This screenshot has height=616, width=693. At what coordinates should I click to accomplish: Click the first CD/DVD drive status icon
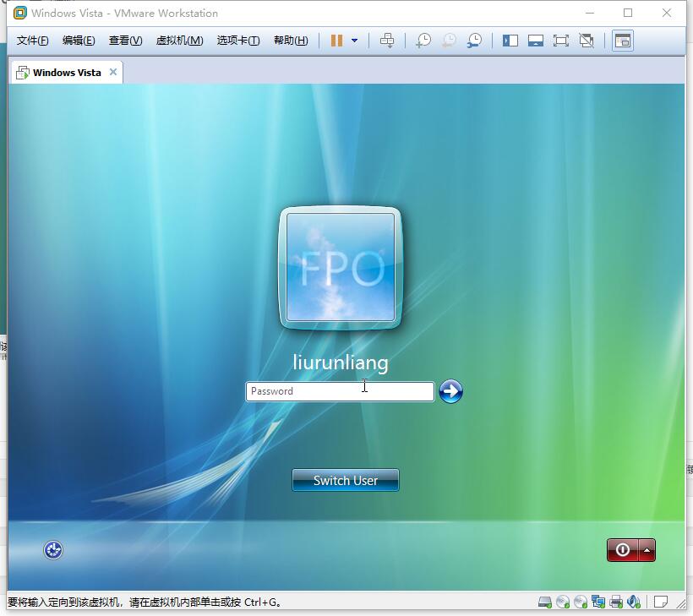563,602
